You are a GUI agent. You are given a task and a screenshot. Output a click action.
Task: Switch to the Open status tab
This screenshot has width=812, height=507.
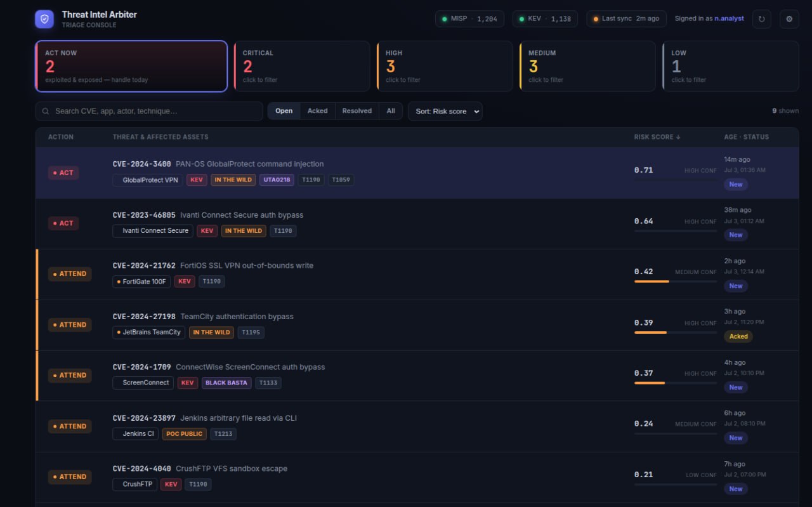(x=284, y=111)
